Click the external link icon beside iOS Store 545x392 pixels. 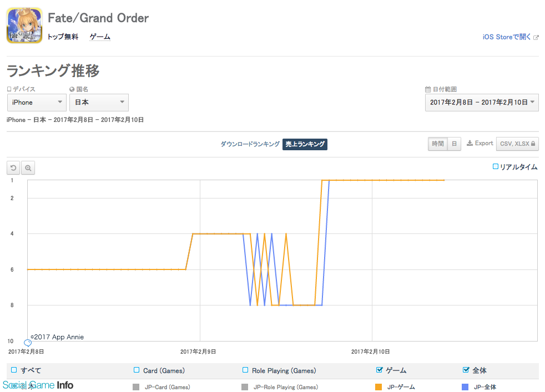pyautogui.click(x=536, y=37)
